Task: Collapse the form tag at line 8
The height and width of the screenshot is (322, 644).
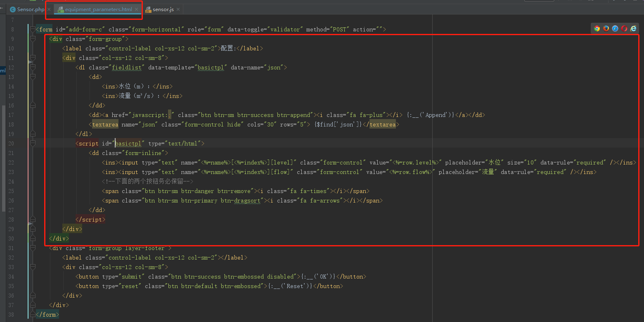Action: 33,29
